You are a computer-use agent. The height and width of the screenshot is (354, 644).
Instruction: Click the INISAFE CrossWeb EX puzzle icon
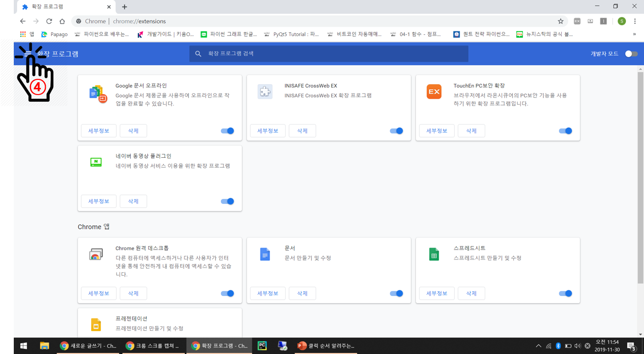[x=265, y=91]
